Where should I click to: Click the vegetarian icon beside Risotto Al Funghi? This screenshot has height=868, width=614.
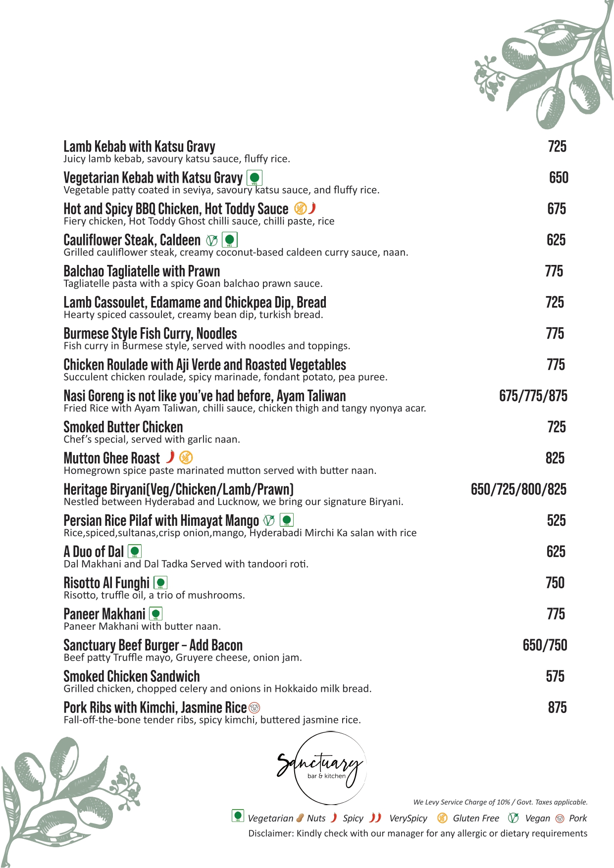pos(160,583)
